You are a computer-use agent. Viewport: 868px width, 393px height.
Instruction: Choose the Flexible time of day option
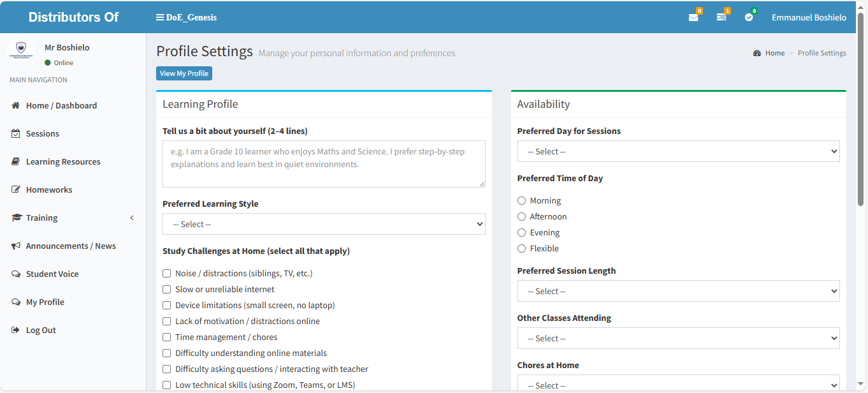pos(522,249)
